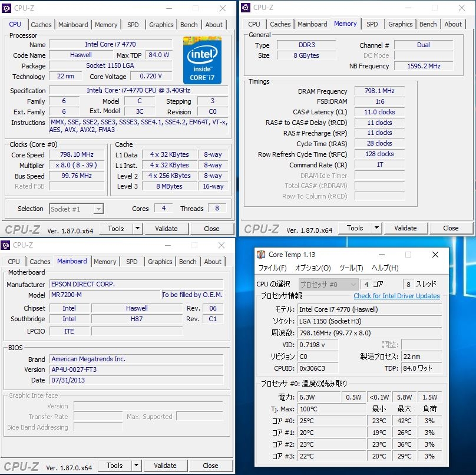Open the Caches tab in the Memory window
Screen dimensions: 476x475
[280, 24]
